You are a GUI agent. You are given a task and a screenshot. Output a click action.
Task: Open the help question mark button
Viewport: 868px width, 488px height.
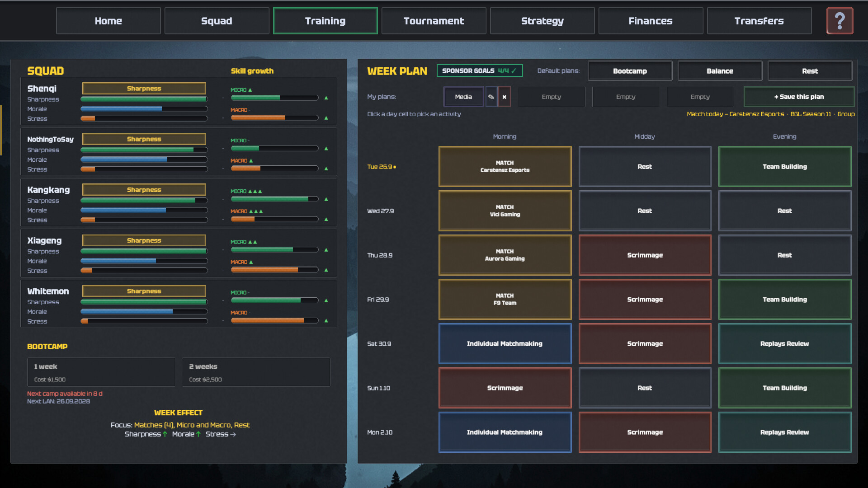coord(840,21)
